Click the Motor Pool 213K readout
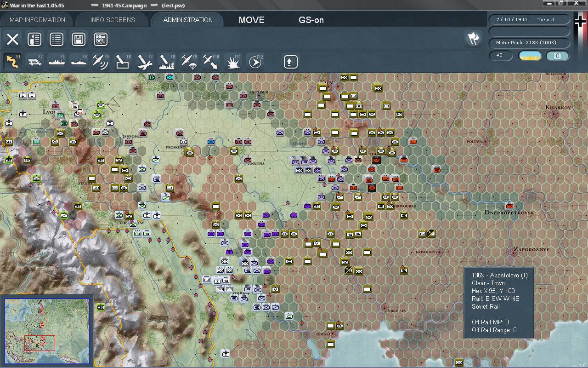 530,43
